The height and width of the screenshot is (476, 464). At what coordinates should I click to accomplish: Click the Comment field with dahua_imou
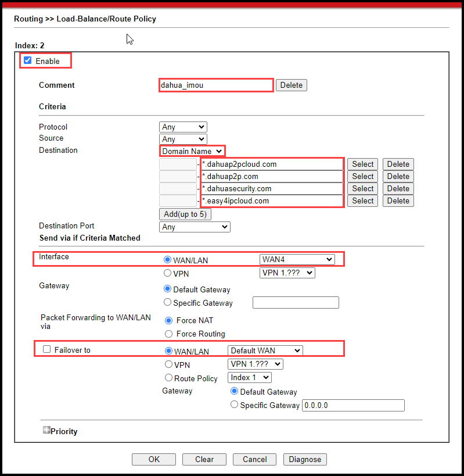click(x=216, y=85)
